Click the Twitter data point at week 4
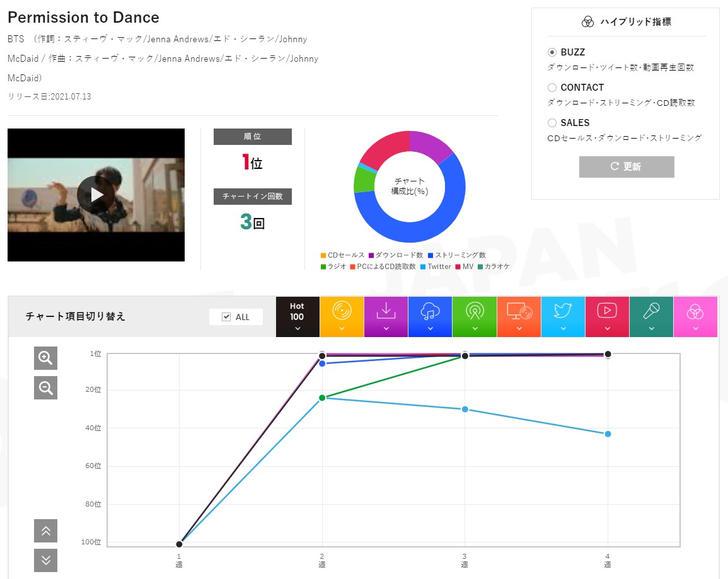The width and height of the screenshot is (728, 579). coord(608,434)
